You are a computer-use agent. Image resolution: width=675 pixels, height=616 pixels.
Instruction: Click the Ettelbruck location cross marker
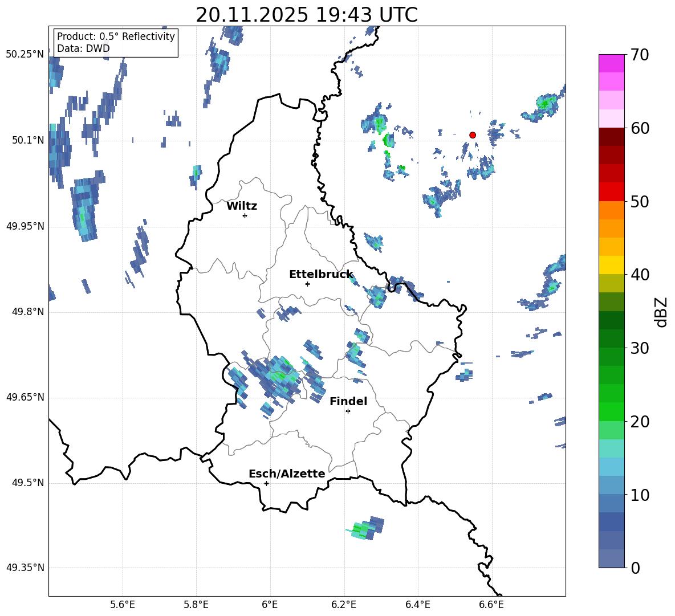click(307, 284)
